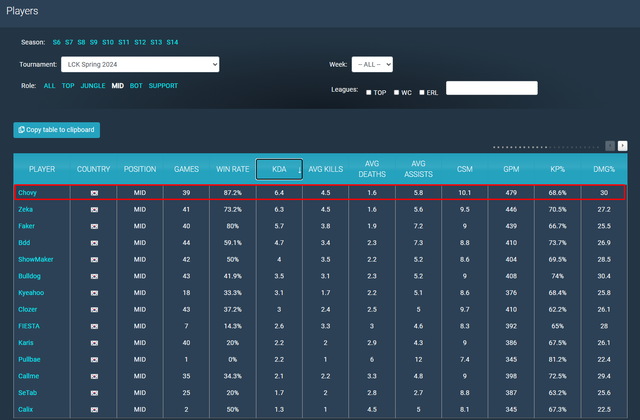Select season S12
Viewport: 640px width, 420px height.
click(x=140, y=42)
